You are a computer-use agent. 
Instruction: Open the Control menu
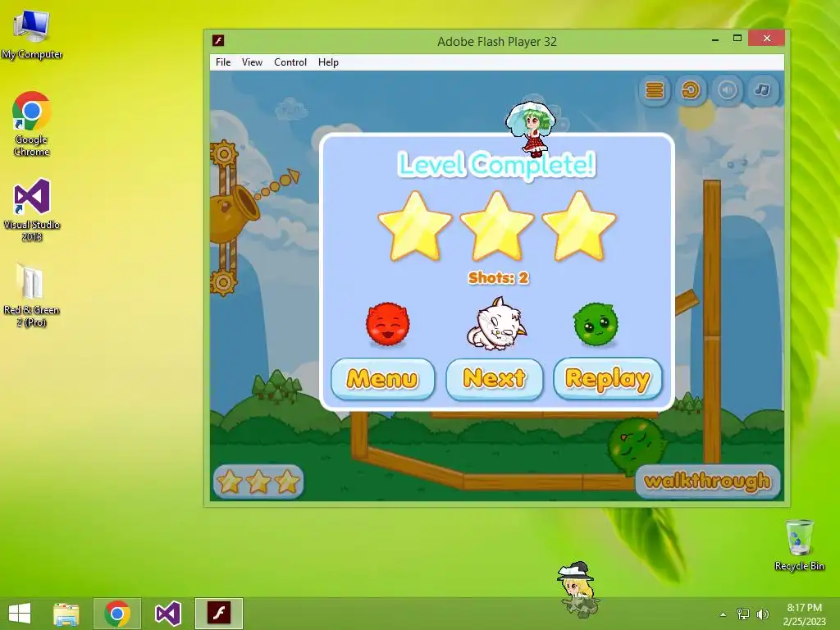point(290,62)
